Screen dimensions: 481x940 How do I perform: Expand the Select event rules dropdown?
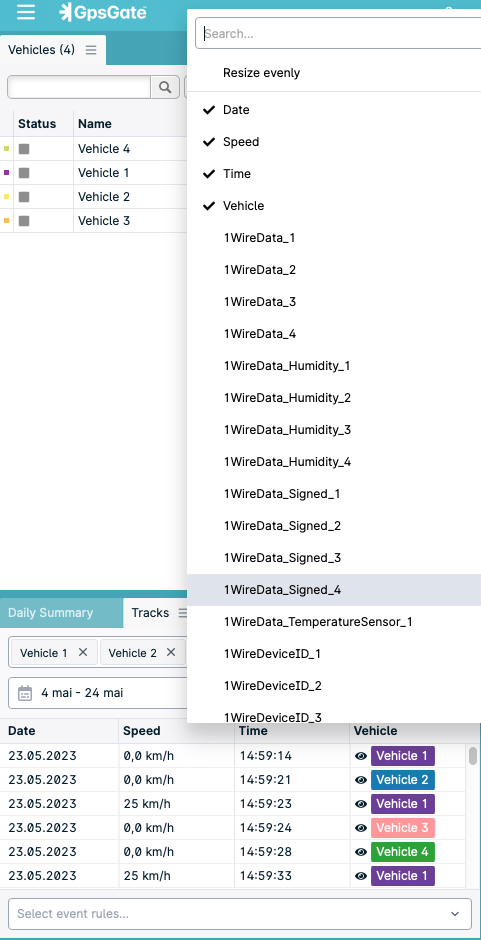coord(240,914)
